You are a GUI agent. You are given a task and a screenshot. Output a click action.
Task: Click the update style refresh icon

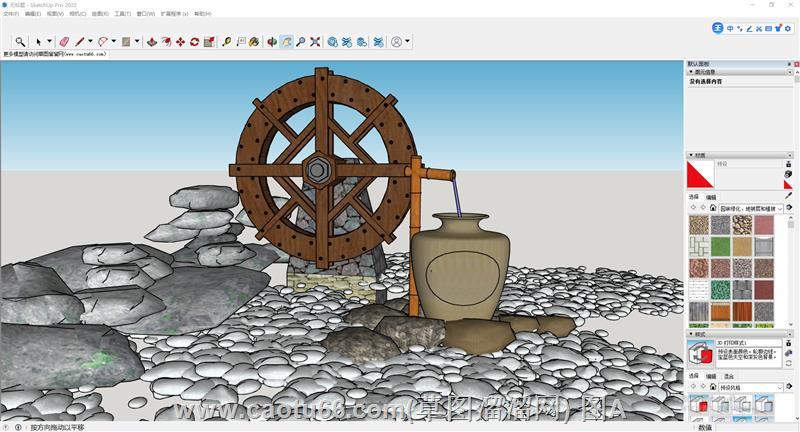(x=788, y=363)
